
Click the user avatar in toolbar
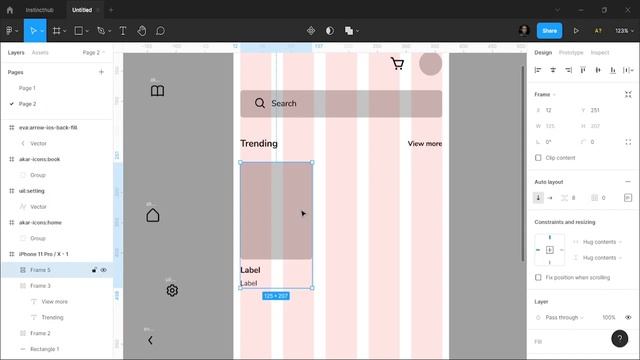524,31
